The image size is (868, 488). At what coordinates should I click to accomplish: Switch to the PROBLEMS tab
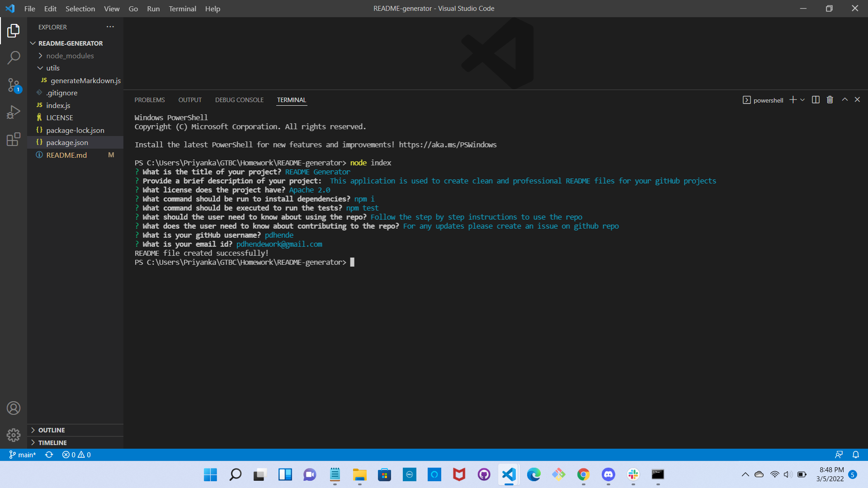click(149, 100)
